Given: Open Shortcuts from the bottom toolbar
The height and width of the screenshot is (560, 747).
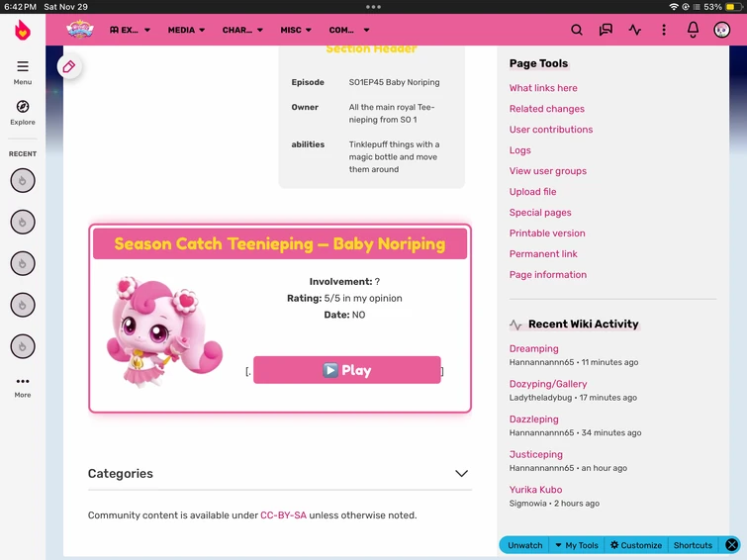Looking at the screenshot, I should point(693,545).
